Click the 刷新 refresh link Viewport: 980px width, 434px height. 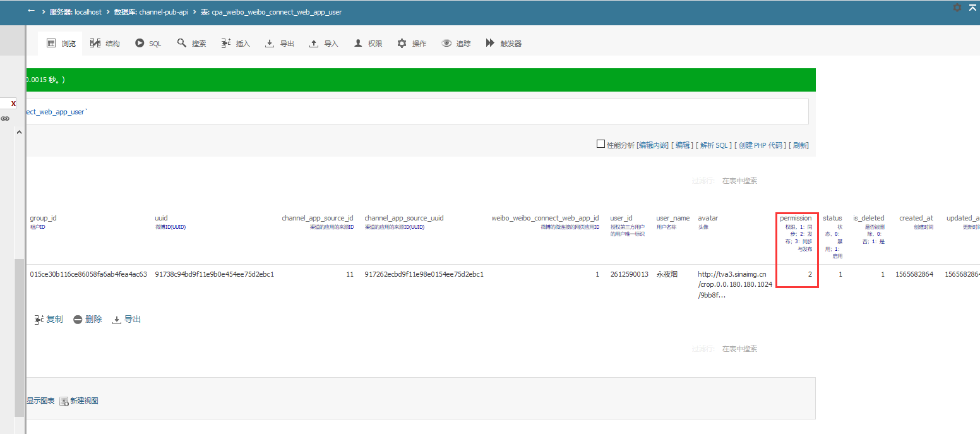click(800, 145)
